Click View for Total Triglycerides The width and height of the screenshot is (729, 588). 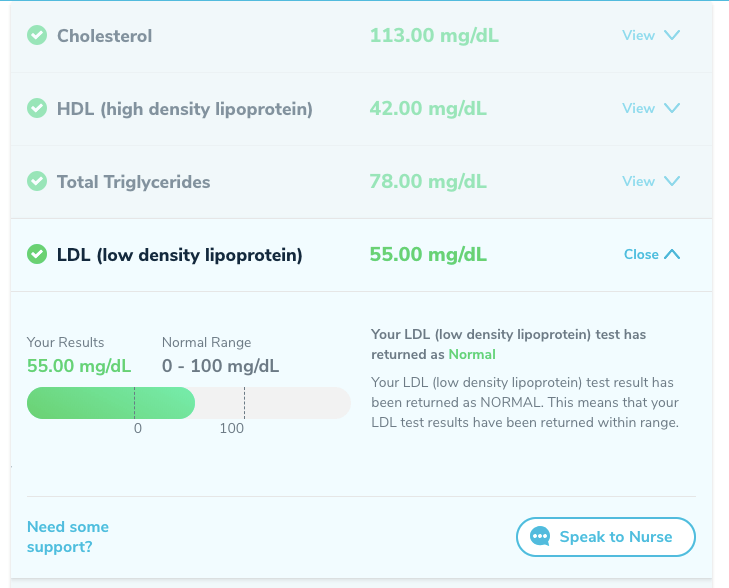[x=638, y=181]
